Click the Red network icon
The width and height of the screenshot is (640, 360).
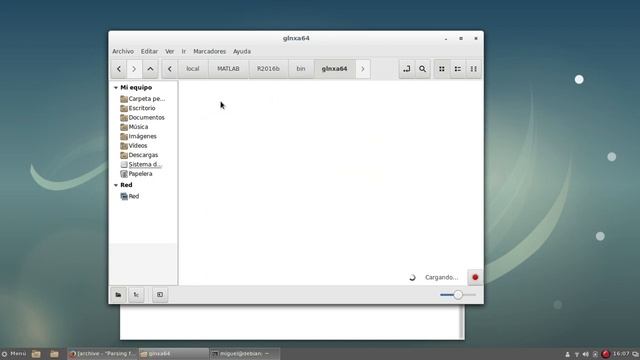click(124, 196)
